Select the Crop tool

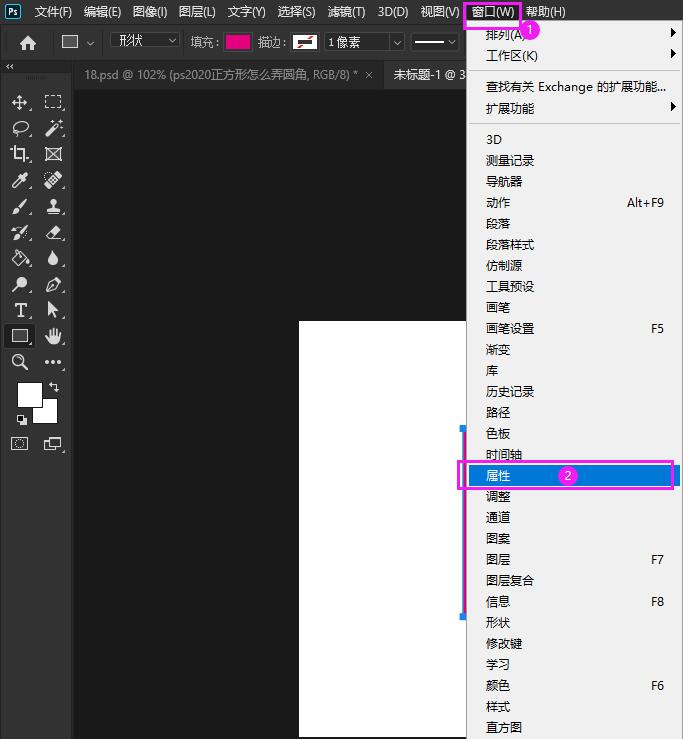20,154
